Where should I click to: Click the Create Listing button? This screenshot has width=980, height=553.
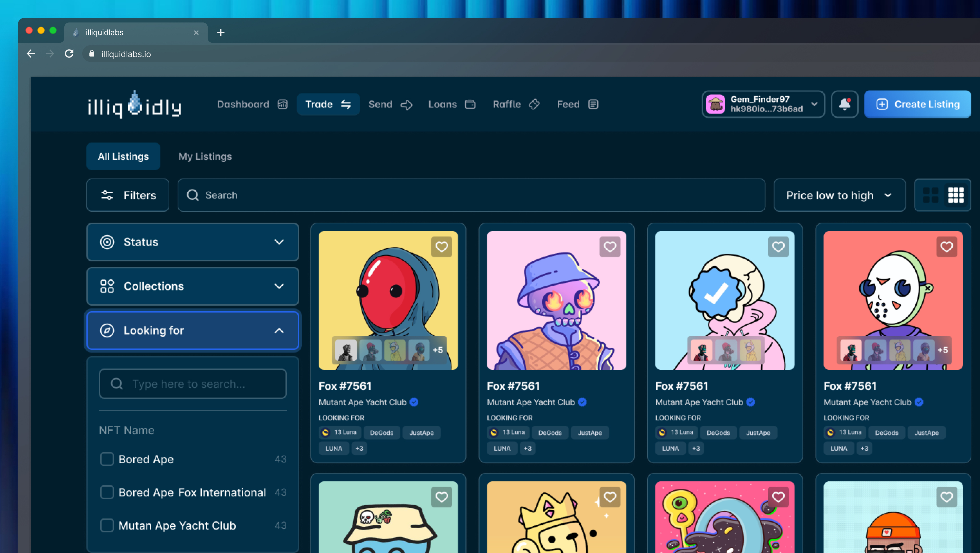917,104
